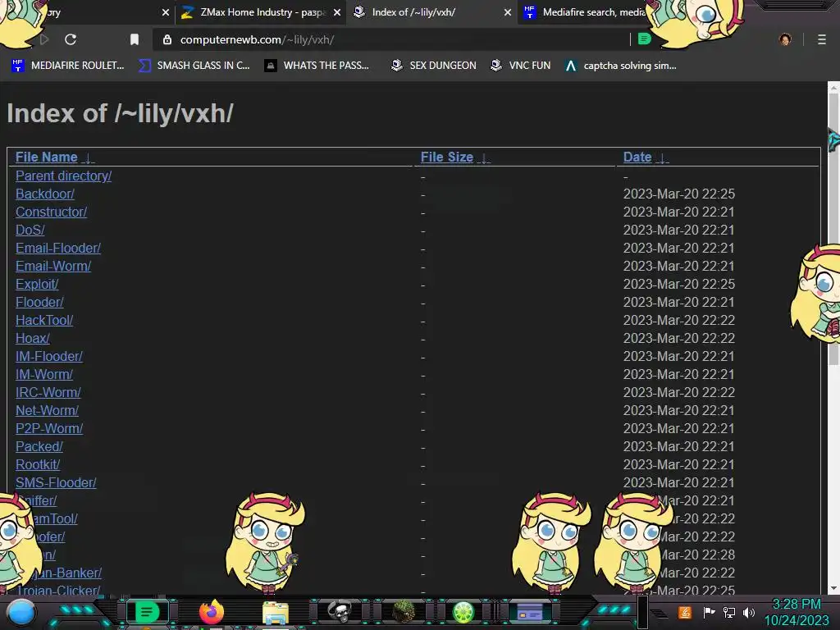Click the 2023-Mar-20 22:22 date of Hoax/
The image size is (840, 630).
678,338
